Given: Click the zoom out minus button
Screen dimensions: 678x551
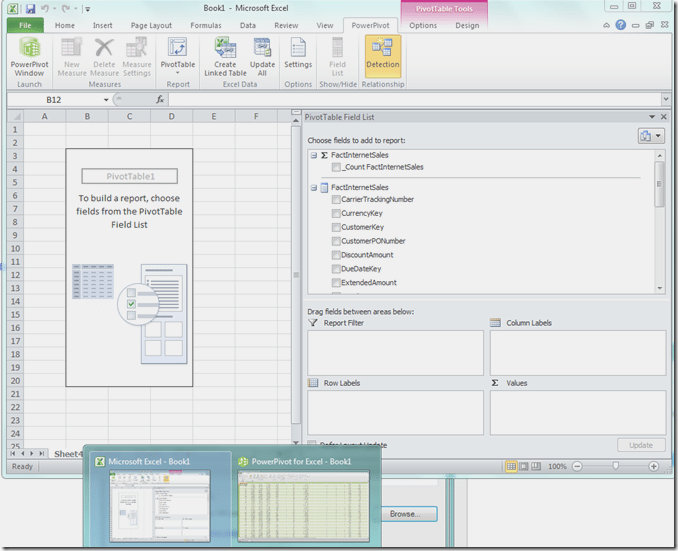Looking at the screenshot, I should (577, 466).
